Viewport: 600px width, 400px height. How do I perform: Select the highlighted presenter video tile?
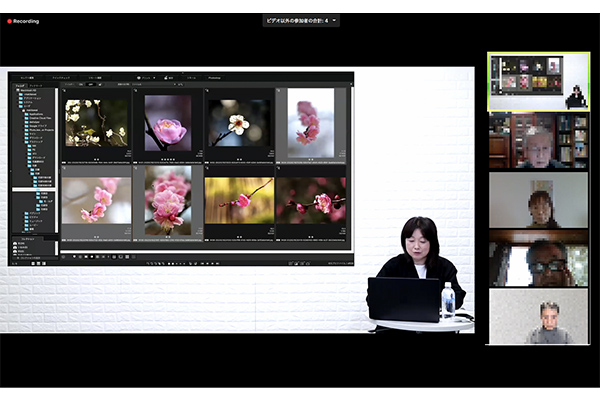[537, 81]
